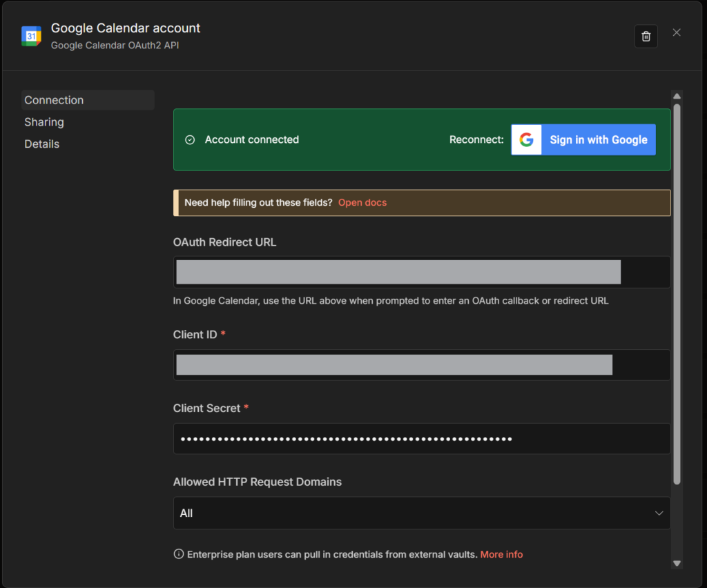Focus the Client ID input field
Image resolution: width=707 pixels, height=588 pixels.
click(x=421, y=365)
